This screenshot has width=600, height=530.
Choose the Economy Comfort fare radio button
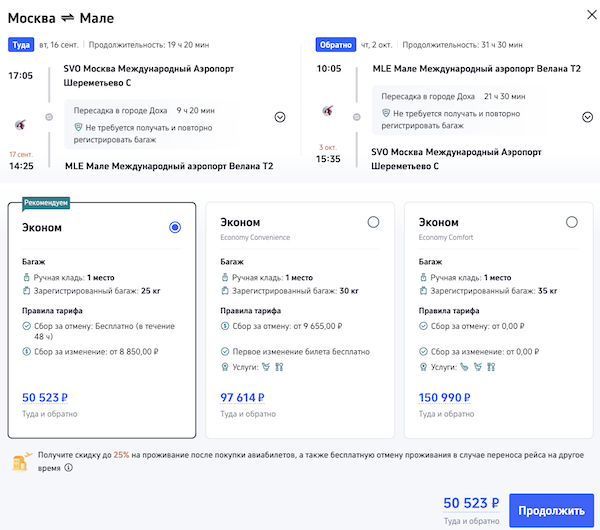tap(571, 222)
